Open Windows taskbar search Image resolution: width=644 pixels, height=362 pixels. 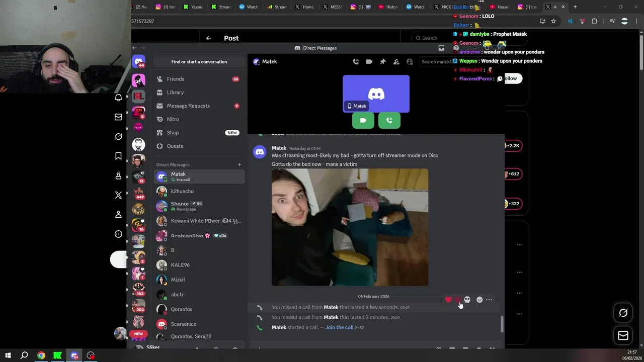point(24,355)
